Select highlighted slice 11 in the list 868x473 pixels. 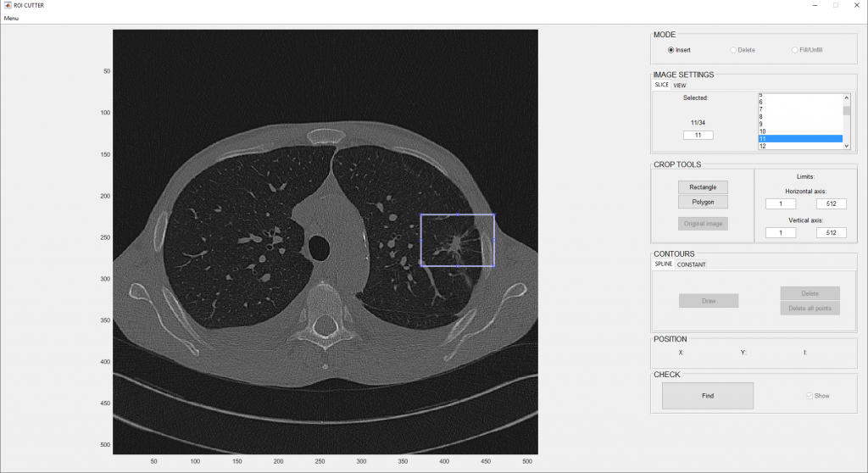coord(800,138)
